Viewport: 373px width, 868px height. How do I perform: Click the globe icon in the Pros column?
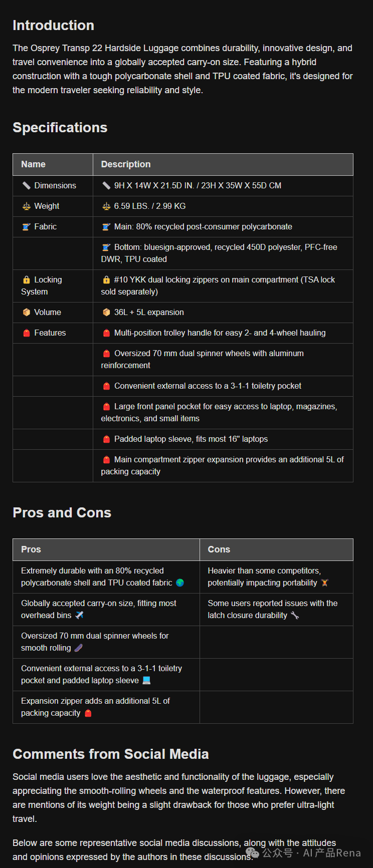coord(180,583)
